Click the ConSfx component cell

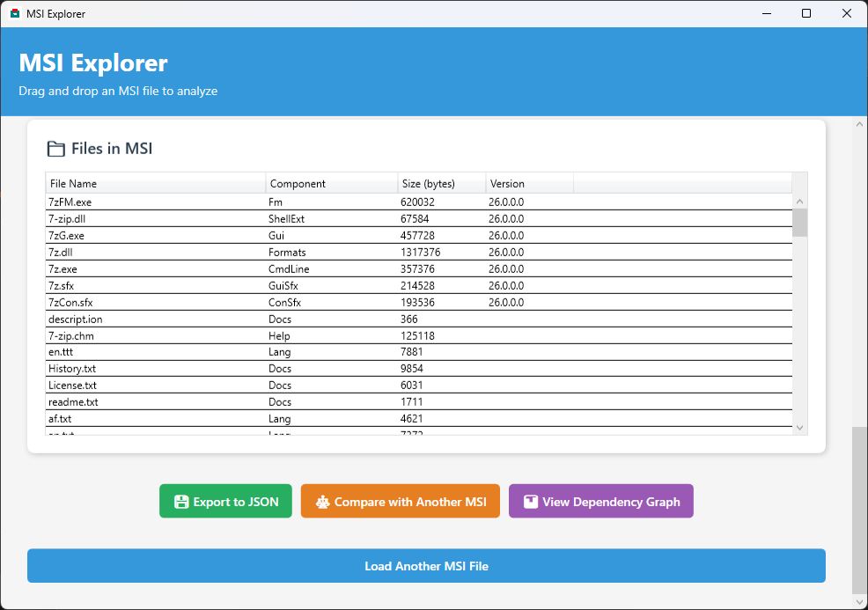pos(284,302)
